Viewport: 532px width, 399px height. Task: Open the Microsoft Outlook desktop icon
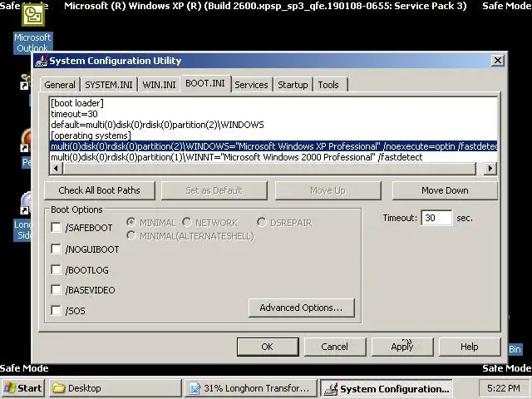[x=33, y=27]
